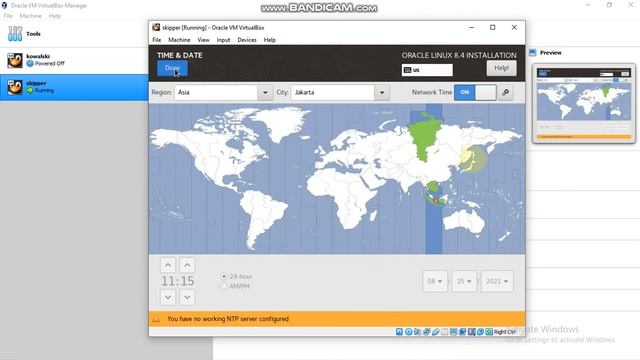
Task: Click the USB devices status icon
Action: [436, 332]
